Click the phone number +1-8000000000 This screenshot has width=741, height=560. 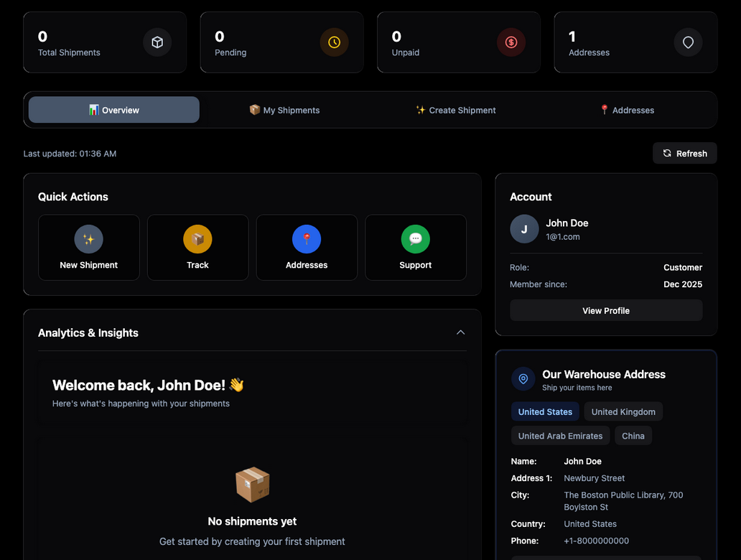pyautogui.click(x=597, y=541)
